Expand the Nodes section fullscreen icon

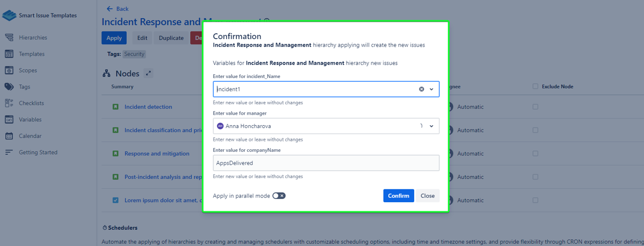pyautogui.click(x=148, y=73)
